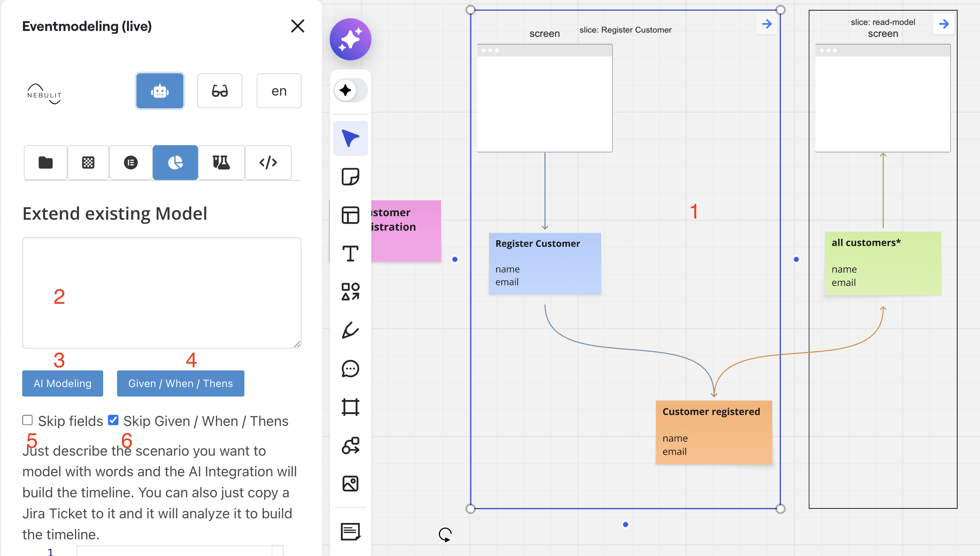Screen dimensions: 980x556
Task: Click the AI Modeling button
Action: click(x=63, y=383)
